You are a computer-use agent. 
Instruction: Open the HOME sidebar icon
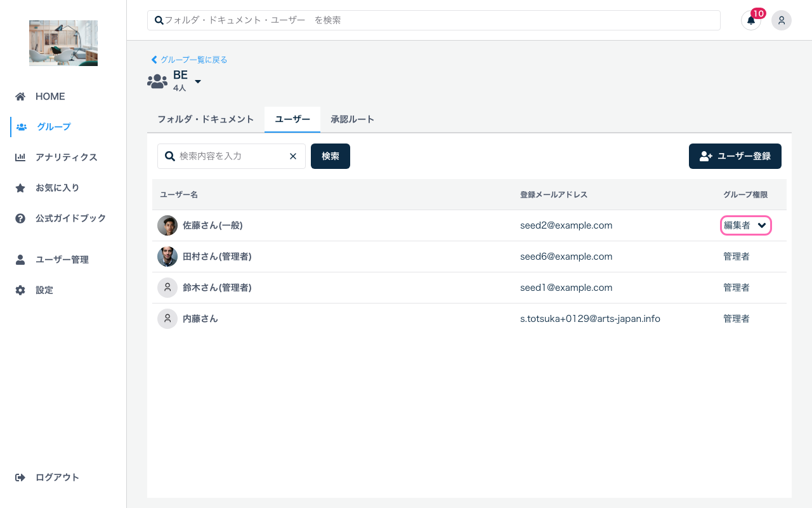20,96
